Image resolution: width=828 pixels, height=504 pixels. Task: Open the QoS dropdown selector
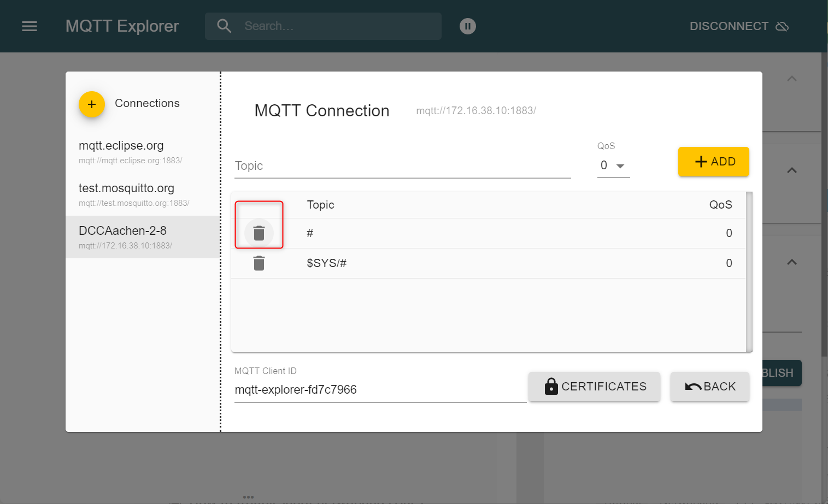coord(613,165)
